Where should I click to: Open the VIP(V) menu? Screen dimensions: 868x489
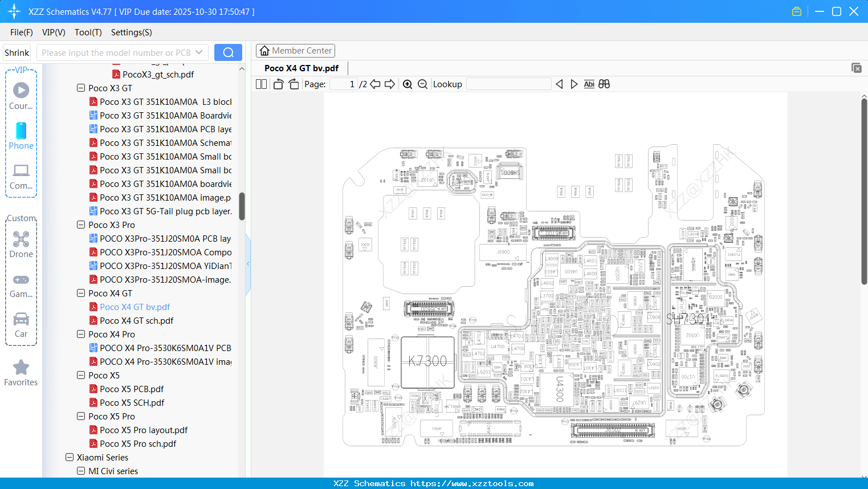[54, 32]
